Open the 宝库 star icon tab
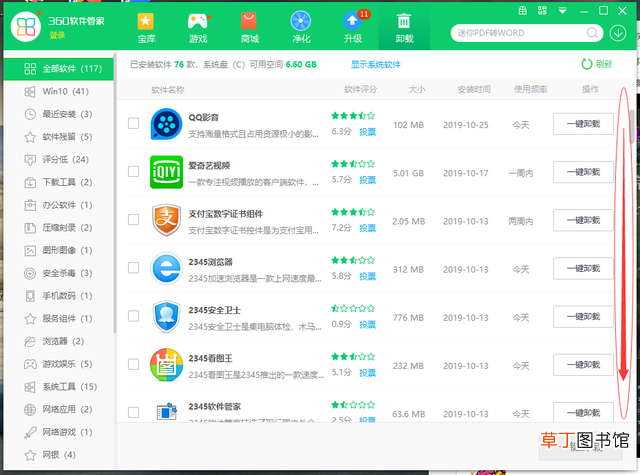This screenshot has width=640, height=475. click(146, 28)
